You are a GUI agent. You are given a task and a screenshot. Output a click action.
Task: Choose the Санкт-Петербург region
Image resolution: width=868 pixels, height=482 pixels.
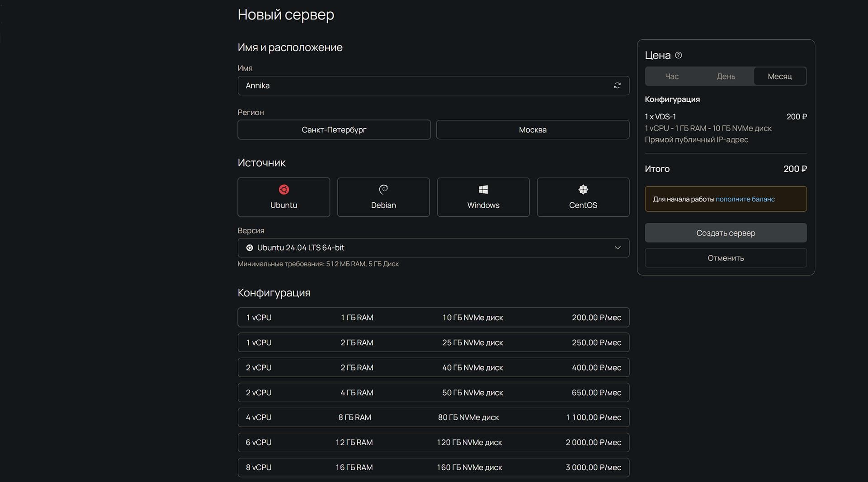(x=334, y=130)
